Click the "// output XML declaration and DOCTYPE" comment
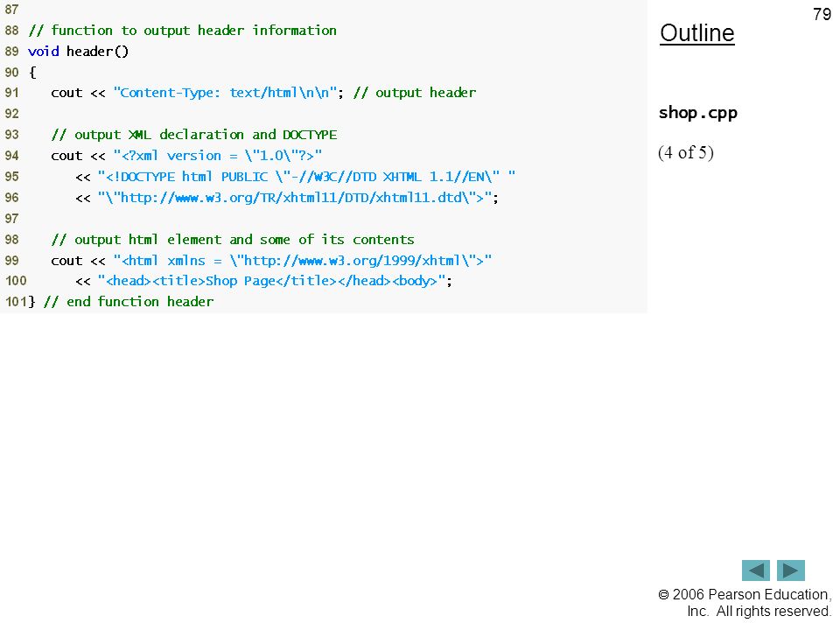This screenshot has width=840, height=630. coord(194,135)
